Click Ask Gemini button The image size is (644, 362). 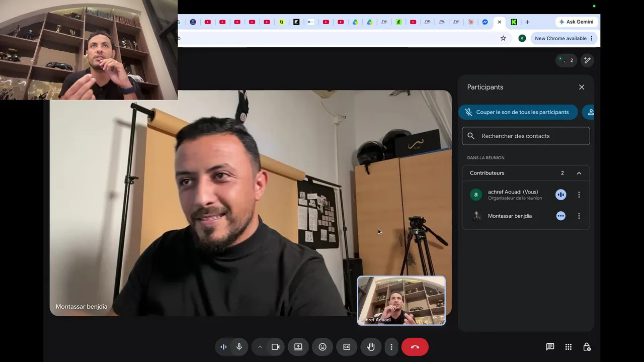576,22
